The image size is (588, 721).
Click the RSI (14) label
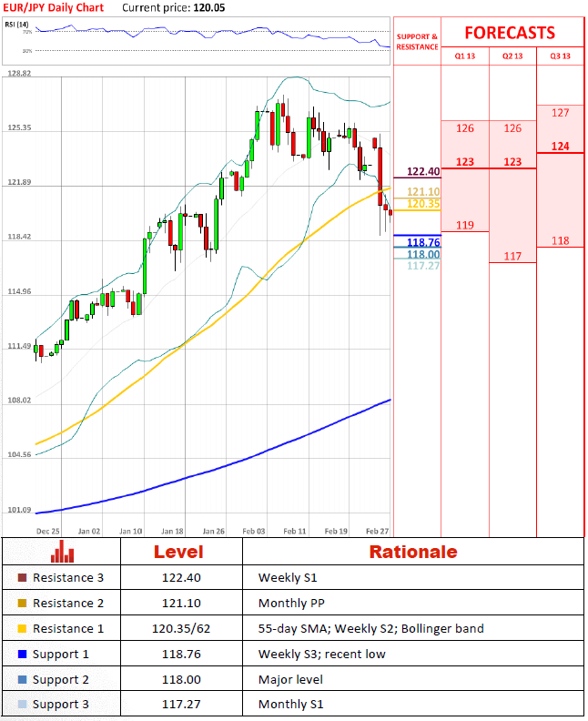pyautogui.click(x=16, y=25)
